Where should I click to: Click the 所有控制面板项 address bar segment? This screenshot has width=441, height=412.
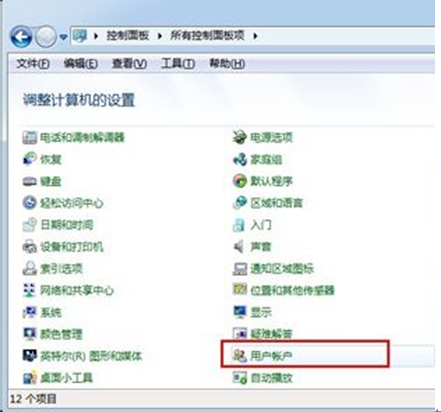coord(207,35)
